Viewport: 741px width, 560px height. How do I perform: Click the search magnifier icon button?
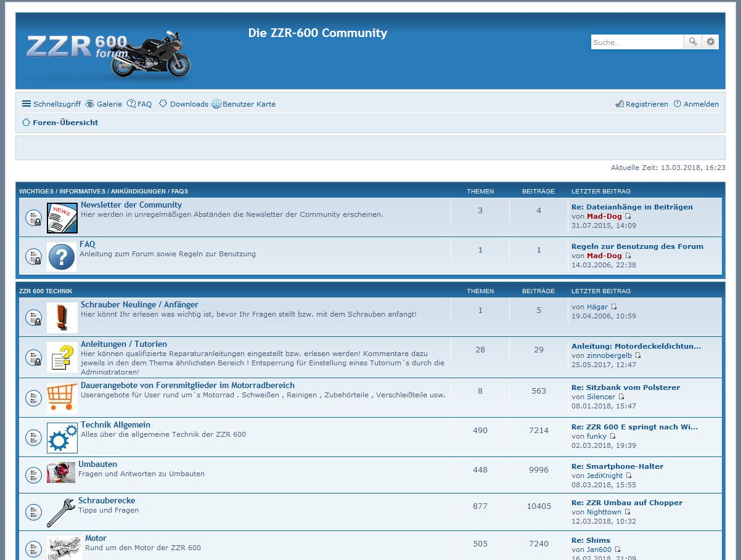[693, 42]
